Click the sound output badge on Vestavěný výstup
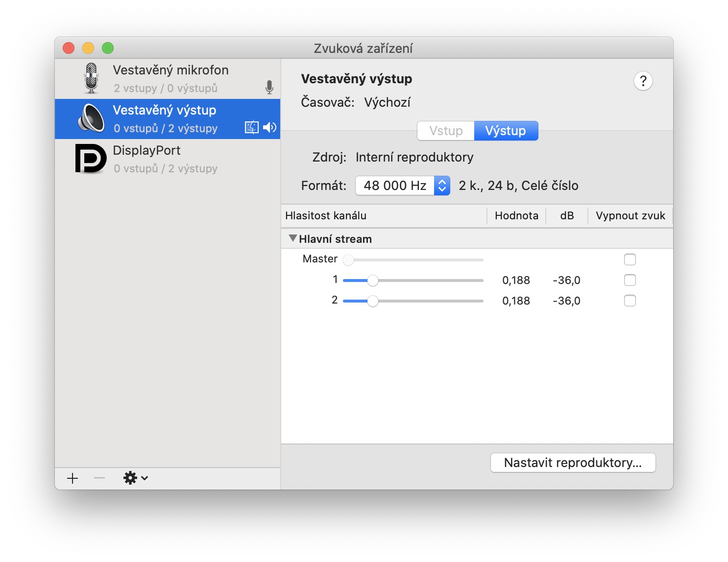Image resolution: width=728 pixels, height=562 pixels. point(270,127)
